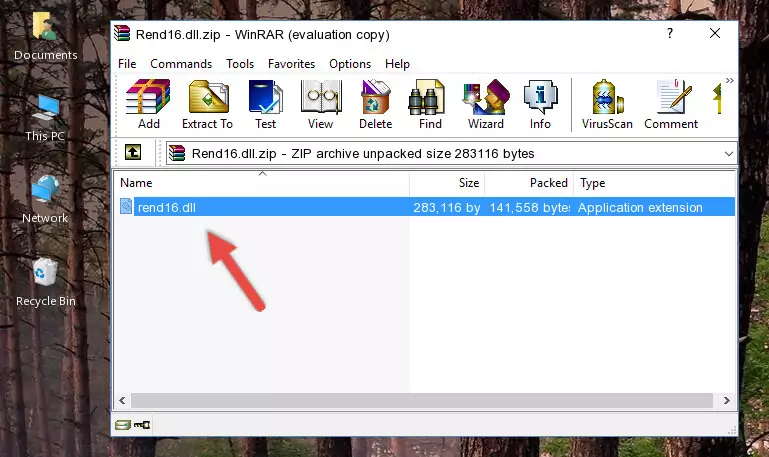Viewport: 769px width, 457px height.
Task: Open the Favorites menu
Action: (291, 64)
